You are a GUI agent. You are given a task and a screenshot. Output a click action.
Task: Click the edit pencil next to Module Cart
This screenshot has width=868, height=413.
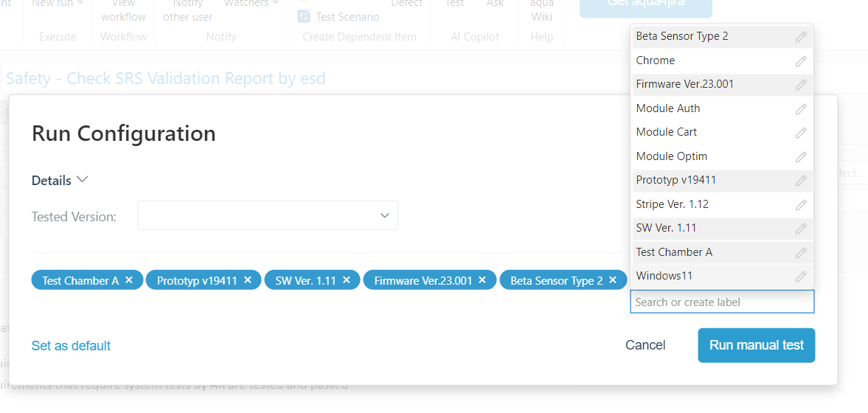(801, 133)
